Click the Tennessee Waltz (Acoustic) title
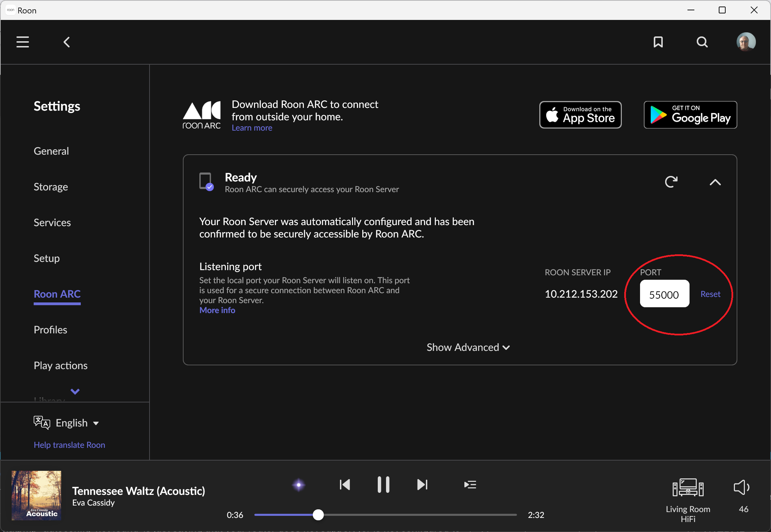The width and height of the screenshot is (771, 532). (x=139, y=491)
